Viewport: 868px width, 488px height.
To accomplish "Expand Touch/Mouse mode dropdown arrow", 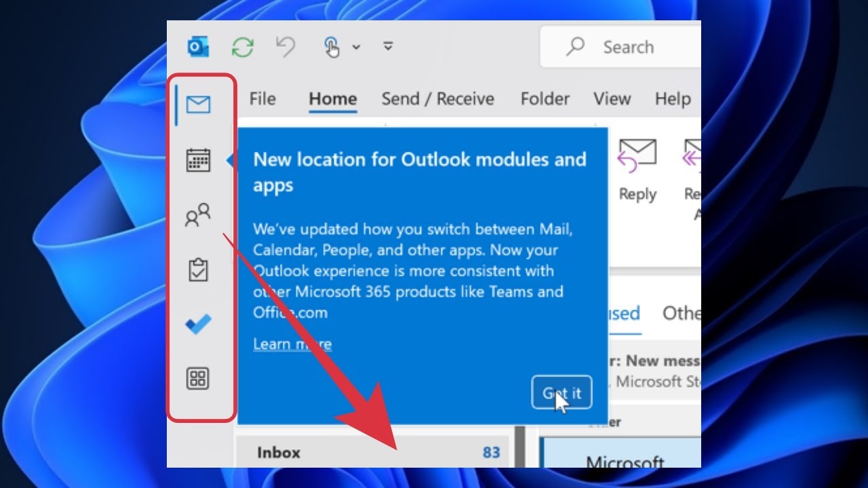I will [x=356, y=47].
